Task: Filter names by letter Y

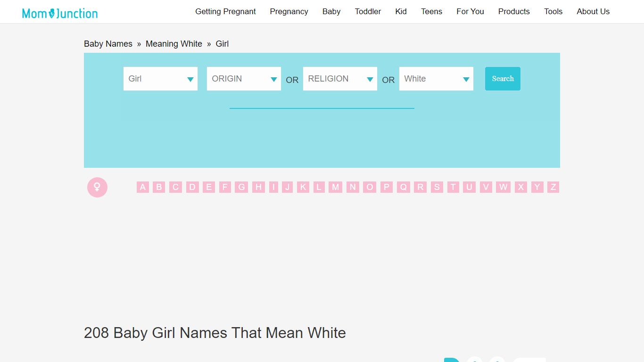Action: [x=537, y=187]
